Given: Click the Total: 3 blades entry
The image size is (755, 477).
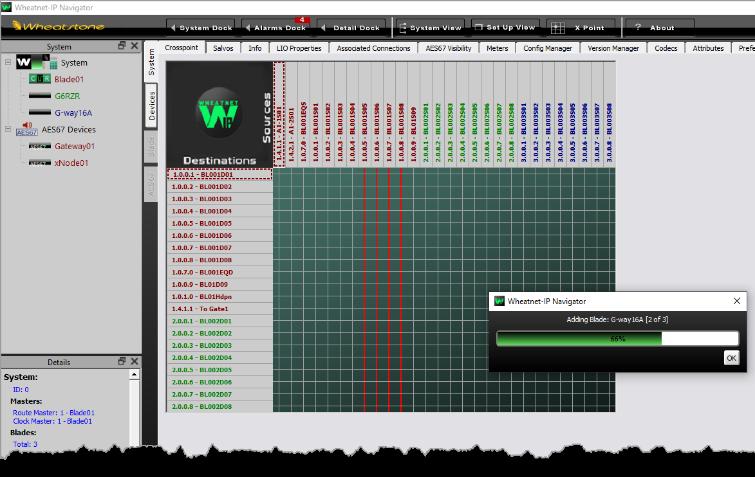Looking at the screenshot, I should coord(25,444).
